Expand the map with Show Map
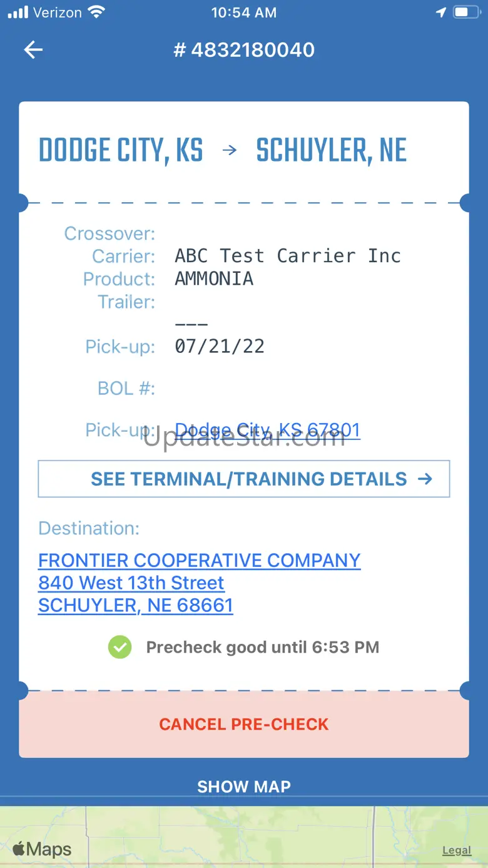This screenshot has height=868, width=488. pos(244,787)
